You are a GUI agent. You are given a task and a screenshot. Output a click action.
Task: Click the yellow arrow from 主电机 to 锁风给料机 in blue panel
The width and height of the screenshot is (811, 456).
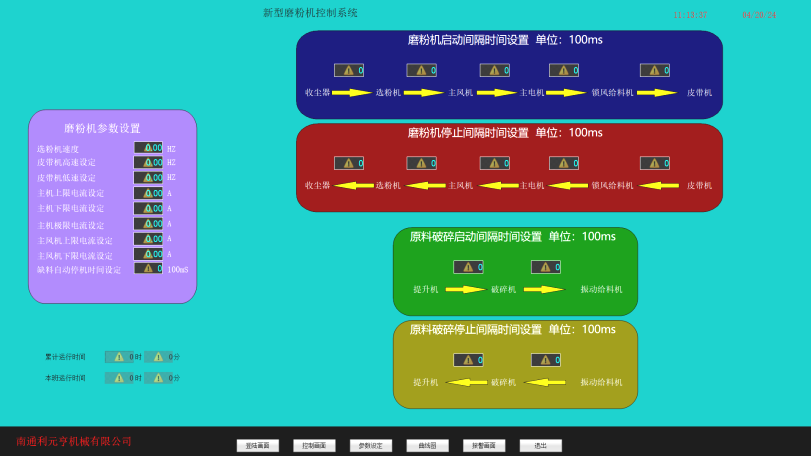point(566,93)
